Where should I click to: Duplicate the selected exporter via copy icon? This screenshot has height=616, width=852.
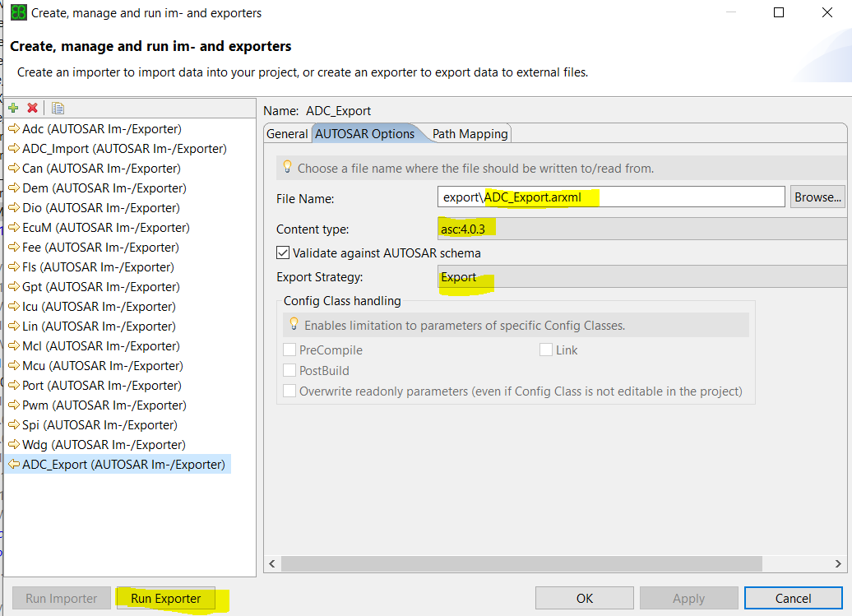(58, 108)
